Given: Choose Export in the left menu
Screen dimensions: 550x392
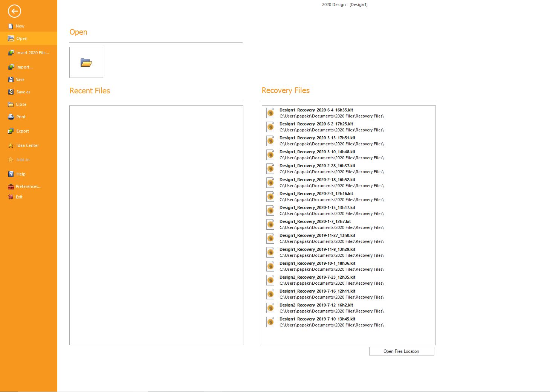Looking at the screenshot, I should [23, 131].
